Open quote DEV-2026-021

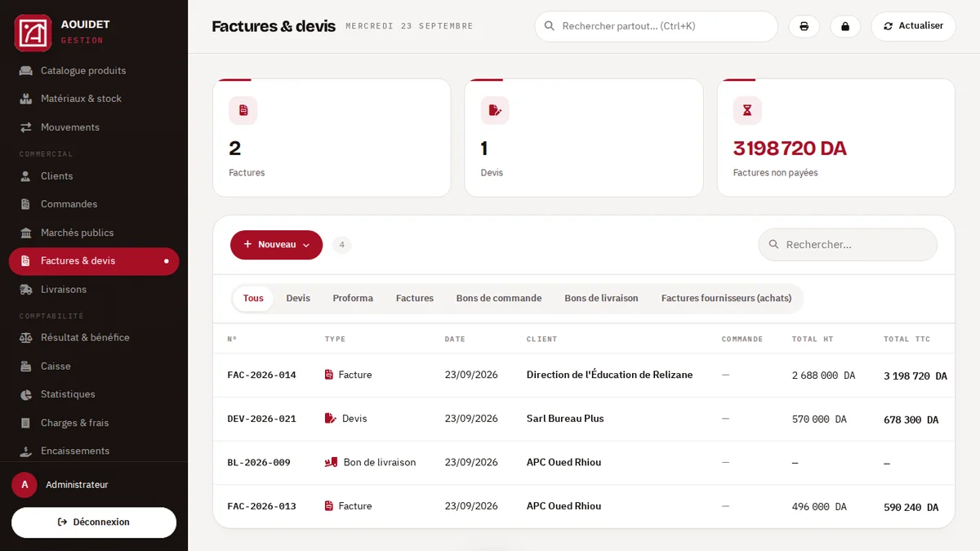pyautogui.click(x=261, y=419)
